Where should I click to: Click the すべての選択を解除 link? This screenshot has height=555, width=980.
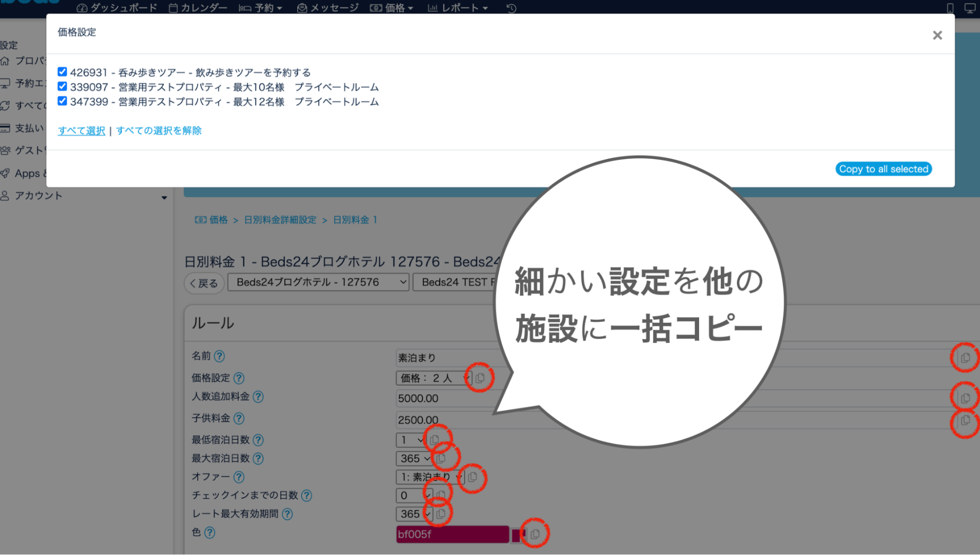tap(158, 131)
